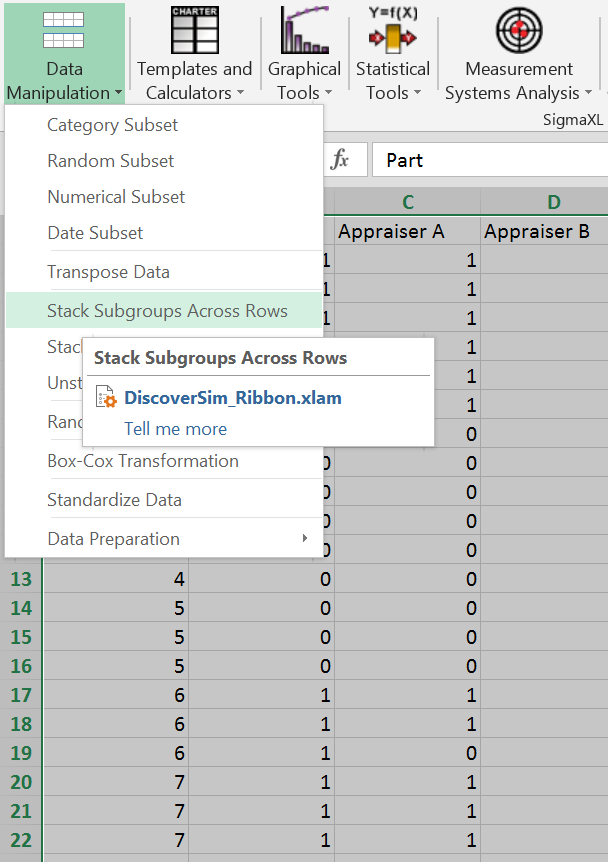Viewport: 608px width, 862px height.
Task: Click the DiscoverSim_Ribbon.xlam add-in icon
Action: coord(106,398)
